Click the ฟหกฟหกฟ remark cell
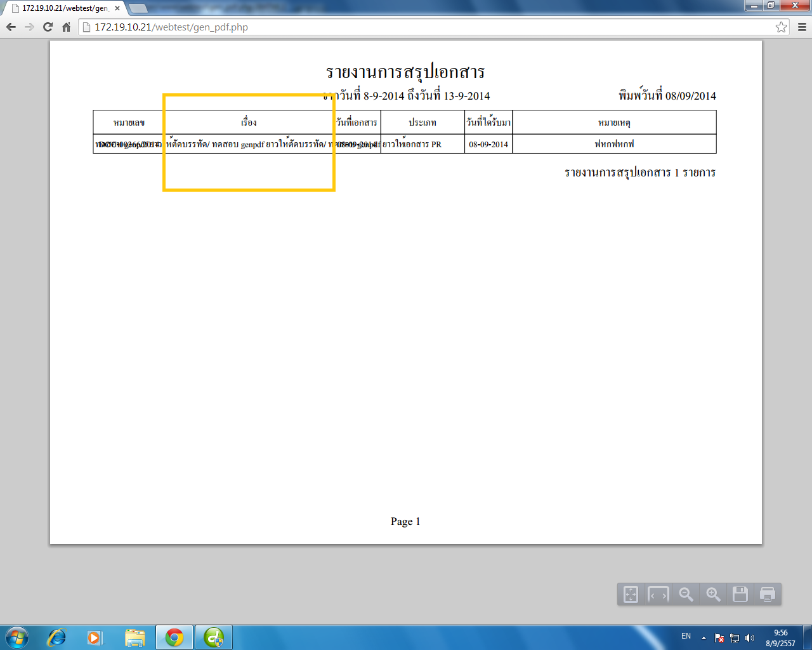Viewport: 812px width, 650px height. coord(614,144)
